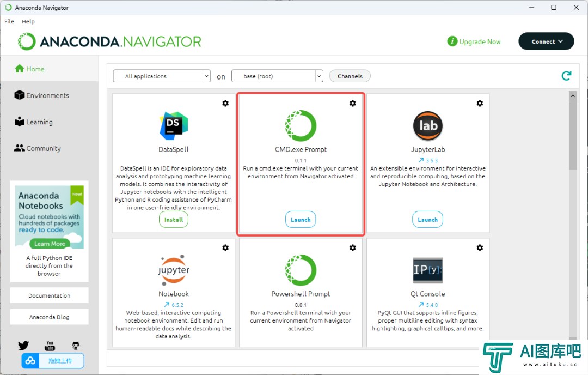Click the 'Qt Console' title text
This screenshot has width=588, height=375.
[428, 294]
